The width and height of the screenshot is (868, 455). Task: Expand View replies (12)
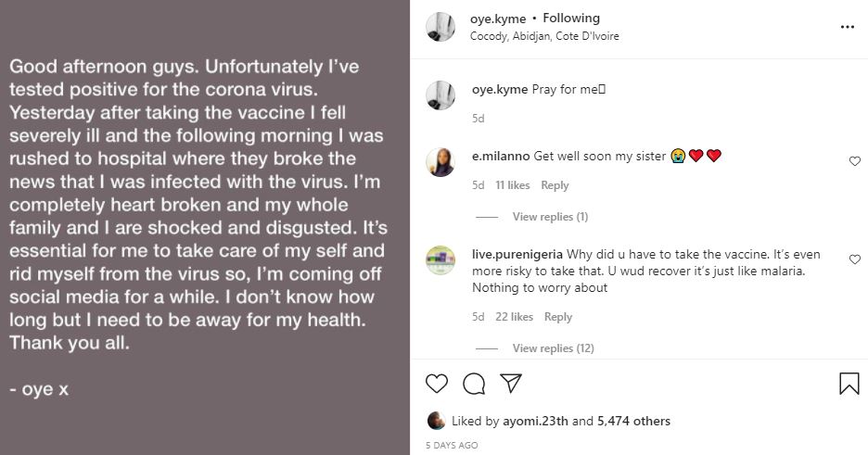pyautogui.click(x=553, y=348)
